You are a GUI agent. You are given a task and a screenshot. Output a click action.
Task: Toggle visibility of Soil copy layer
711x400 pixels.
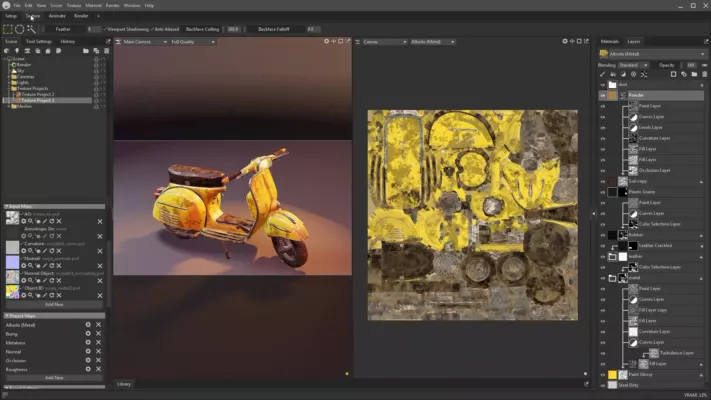(x=603, y=181)
